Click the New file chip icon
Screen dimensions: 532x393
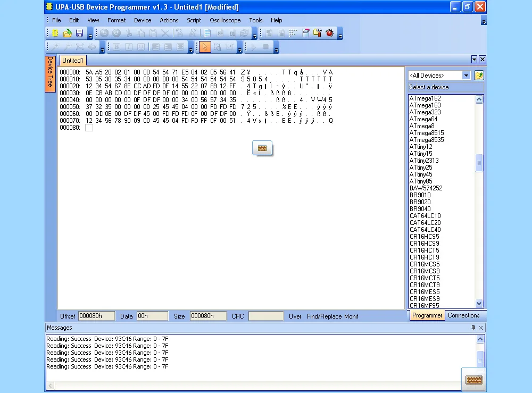click(x=56, y=33)
